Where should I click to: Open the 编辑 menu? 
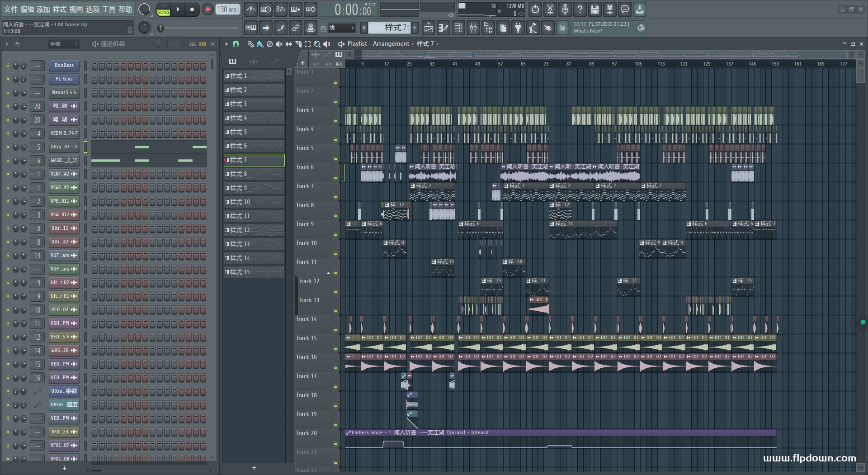point(27,9)
